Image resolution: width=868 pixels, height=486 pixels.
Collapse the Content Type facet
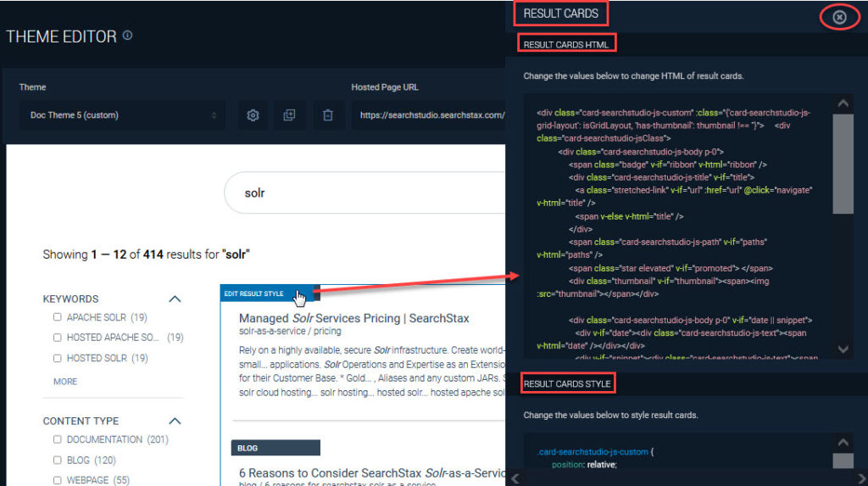tap(175, 422)
